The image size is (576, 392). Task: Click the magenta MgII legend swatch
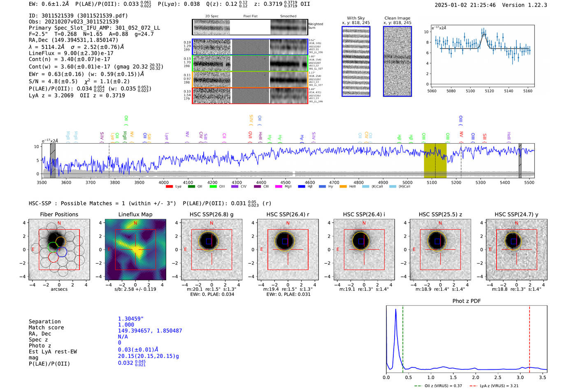pos(279,187)
